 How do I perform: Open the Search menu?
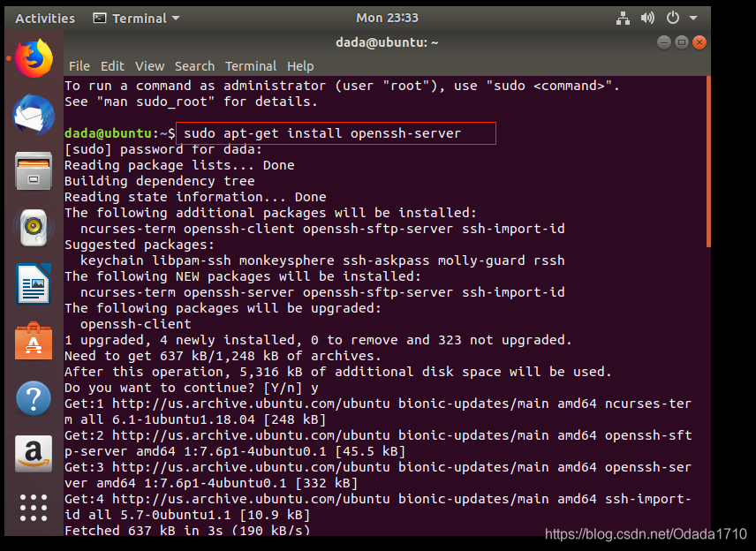(194, 66)
